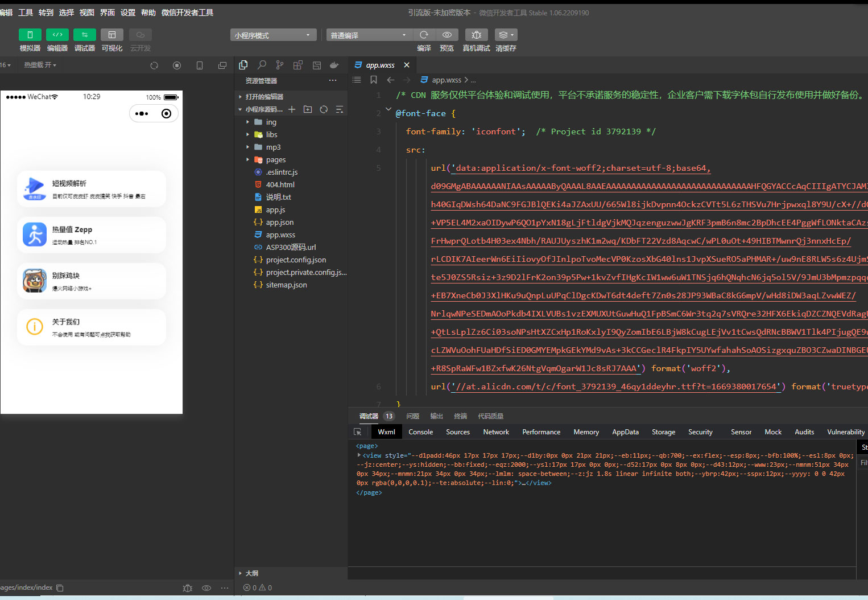Click the preview eye icon

[447, 35]
